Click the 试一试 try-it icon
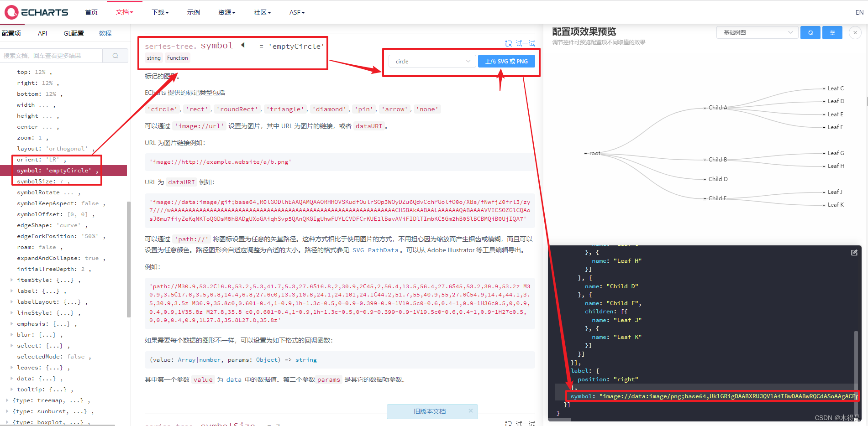 (x=509, y=43)
